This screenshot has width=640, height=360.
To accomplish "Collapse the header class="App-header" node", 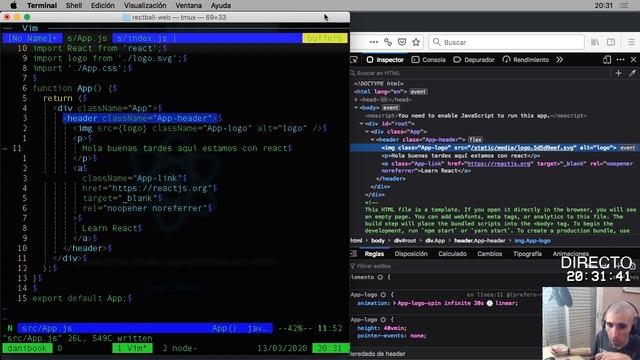I will tap(372, 140).
